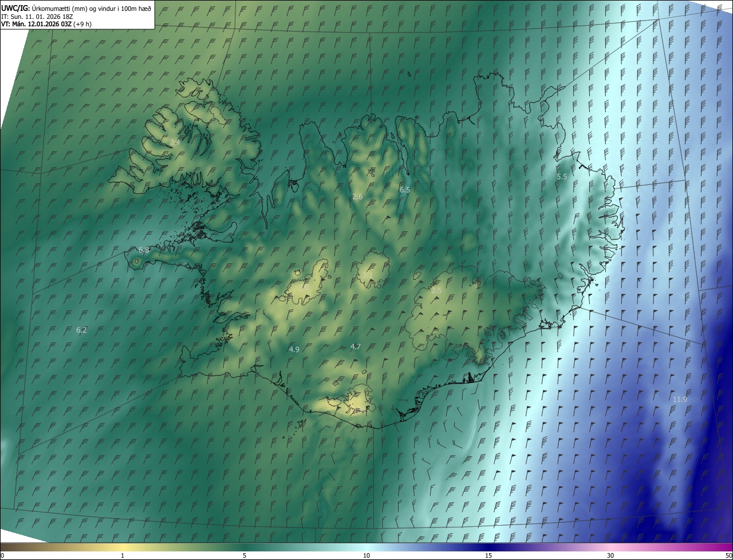Click the 6.2 value over the western sea
Image resolution: width=733 pixels, height=560 pixels.
[x=81, y=330]
